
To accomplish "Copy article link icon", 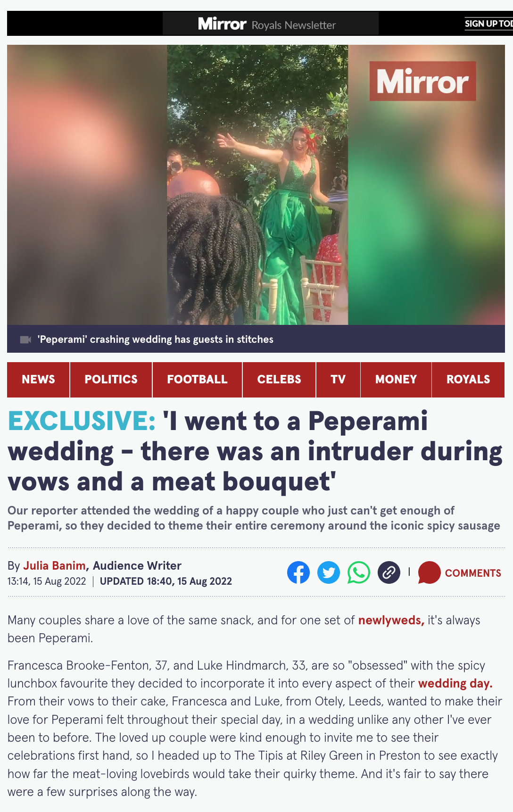I will pyautogui.click(x=389, y=572).
